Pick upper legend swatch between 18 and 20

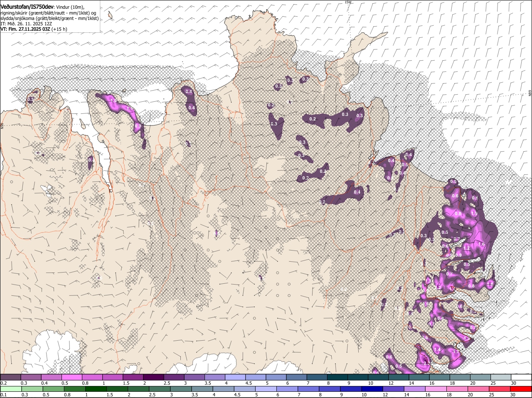[x=460, y=377]
